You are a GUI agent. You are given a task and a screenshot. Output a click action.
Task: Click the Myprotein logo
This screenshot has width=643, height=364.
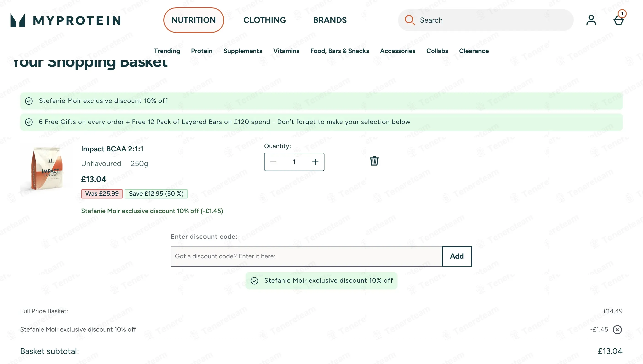tap(65, 20)
